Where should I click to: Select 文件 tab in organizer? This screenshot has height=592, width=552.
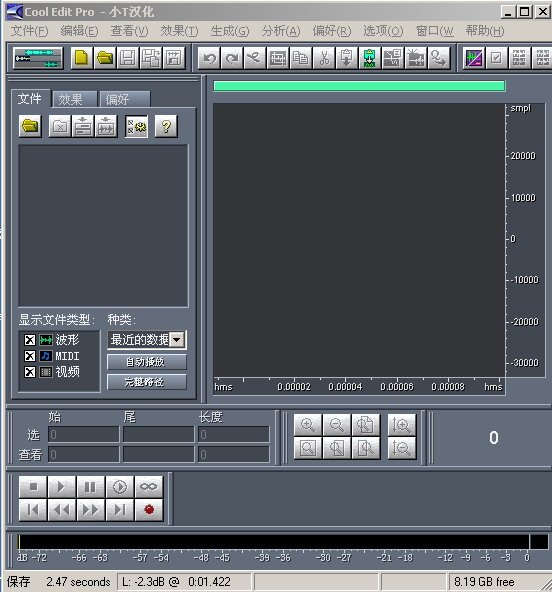30,99
